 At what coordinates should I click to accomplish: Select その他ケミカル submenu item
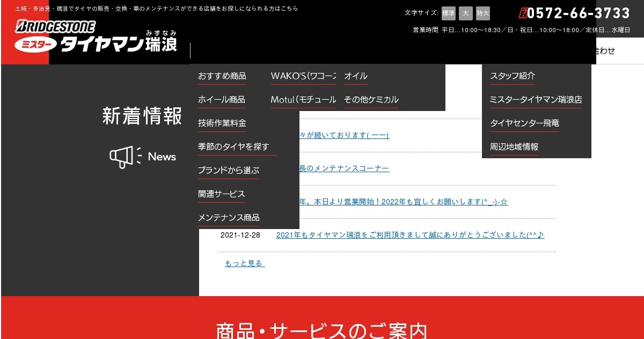[371, 100]
